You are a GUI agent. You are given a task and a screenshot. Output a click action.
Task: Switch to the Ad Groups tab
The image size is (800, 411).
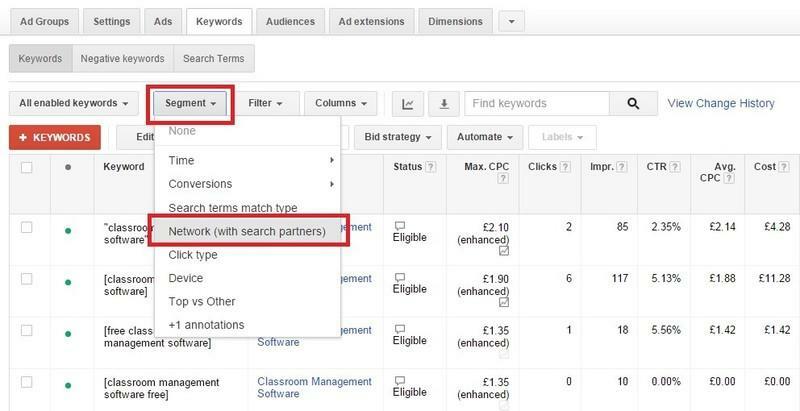[x=44, y=22]
